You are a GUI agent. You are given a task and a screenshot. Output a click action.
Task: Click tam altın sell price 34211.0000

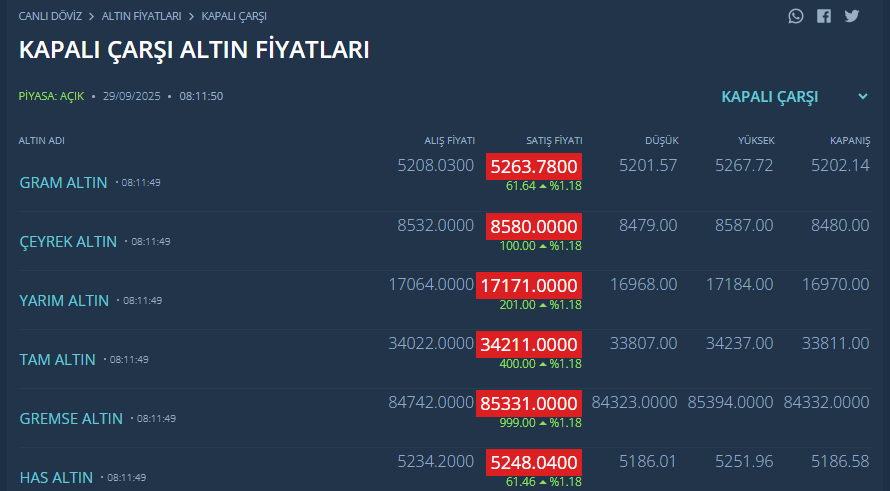(529, 345)
